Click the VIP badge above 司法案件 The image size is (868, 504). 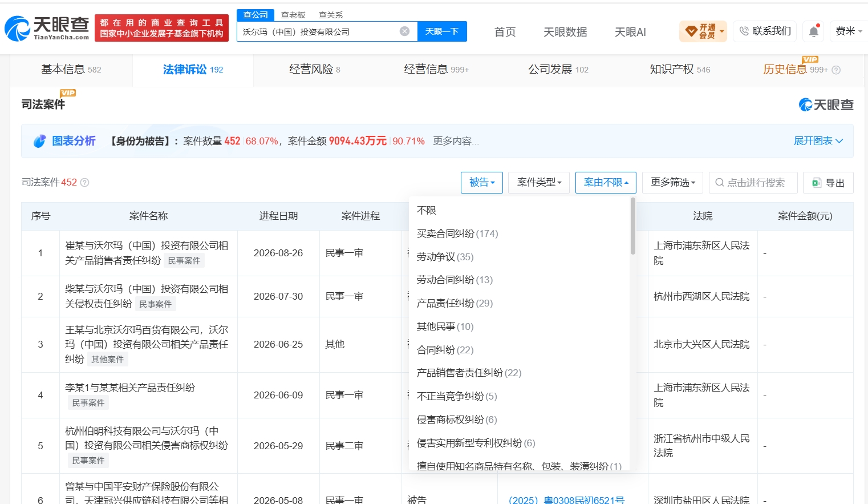coord(68,93)
